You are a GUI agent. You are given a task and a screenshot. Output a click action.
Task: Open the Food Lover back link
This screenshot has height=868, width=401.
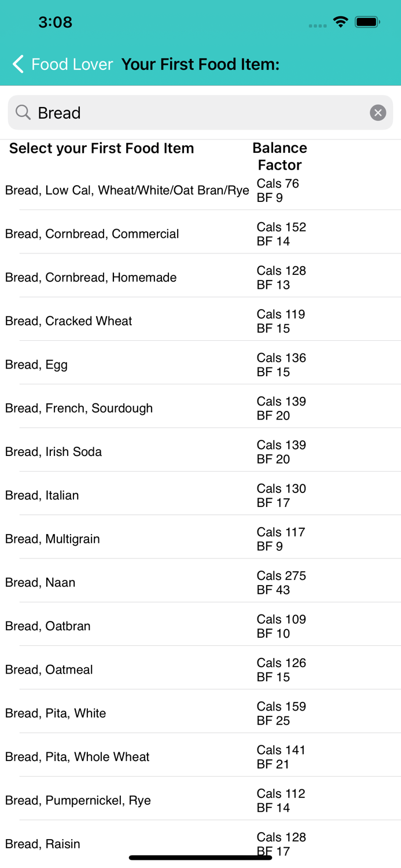coord(71,64)
